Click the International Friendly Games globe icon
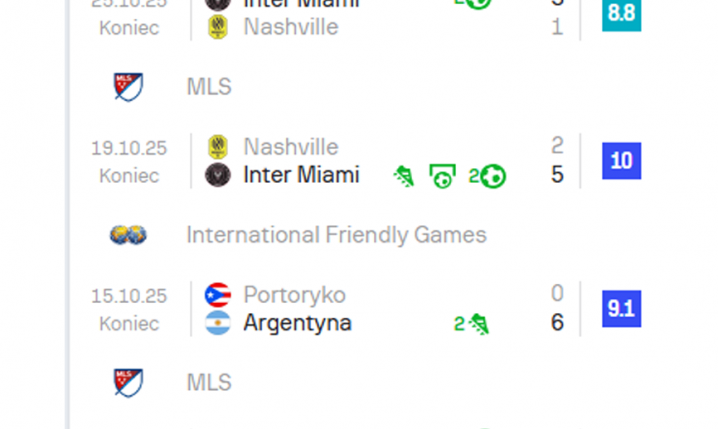Image resolution: width=718 pixels, height=429 pixels. [128, 235]
